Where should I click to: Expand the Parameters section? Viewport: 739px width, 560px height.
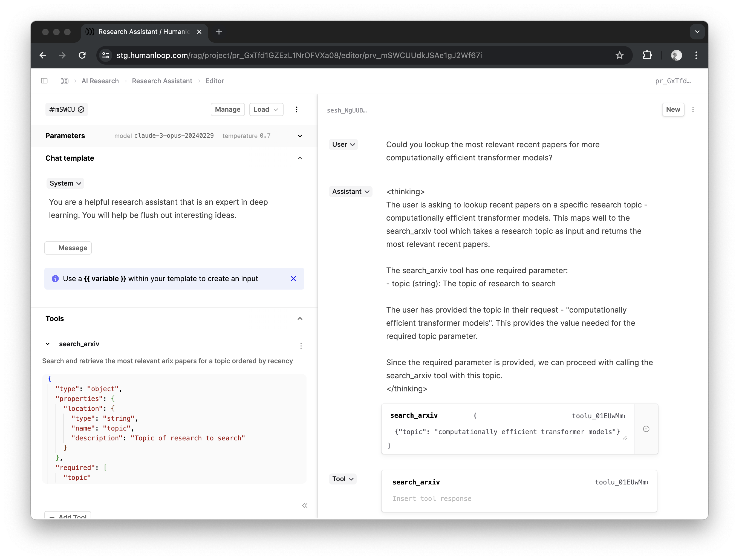tap(300, 136)
